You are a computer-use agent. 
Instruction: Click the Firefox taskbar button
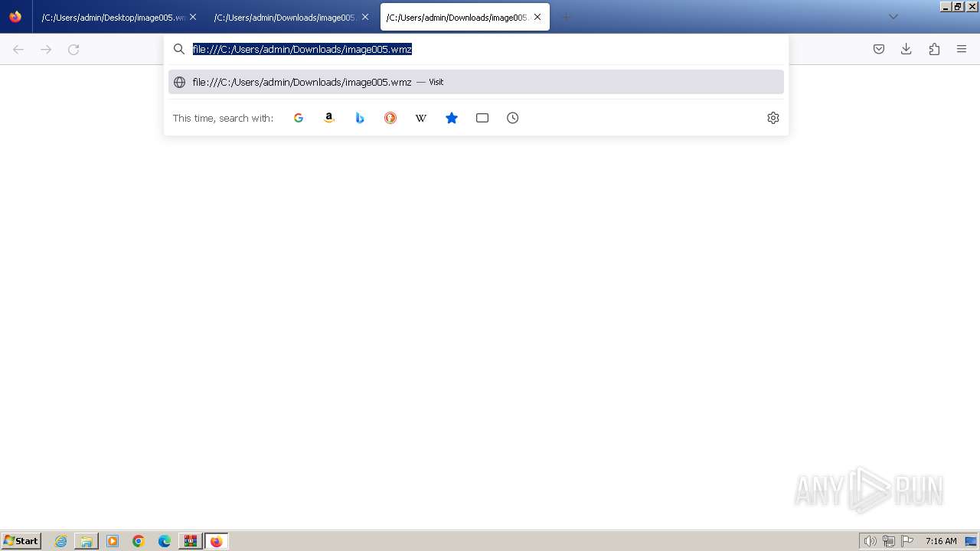click(216, 541)
